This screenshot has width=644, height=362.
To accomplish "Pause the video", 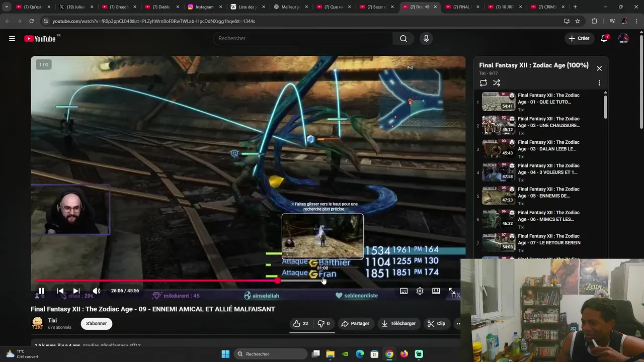I will [x=41, y=291].
